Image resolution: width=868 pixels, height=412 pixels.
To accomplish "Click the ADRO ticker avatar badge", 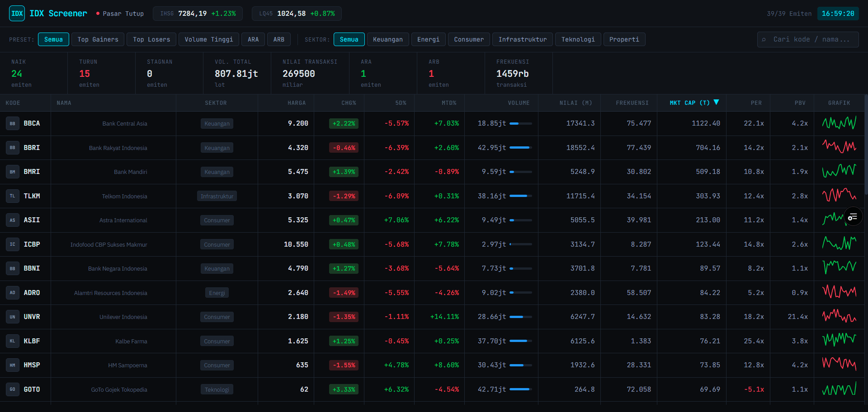I will point(13,293).
